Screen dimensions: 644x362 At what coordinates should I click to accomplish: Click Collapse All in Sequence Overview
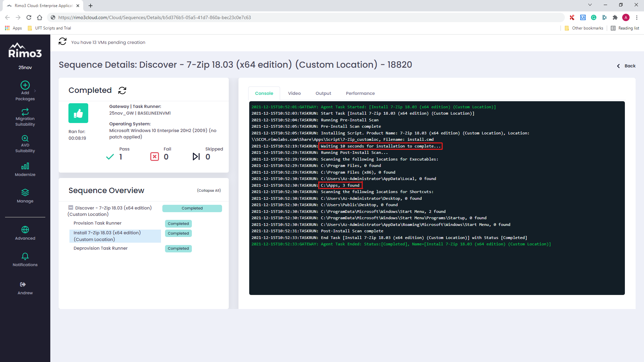(209, 190)
